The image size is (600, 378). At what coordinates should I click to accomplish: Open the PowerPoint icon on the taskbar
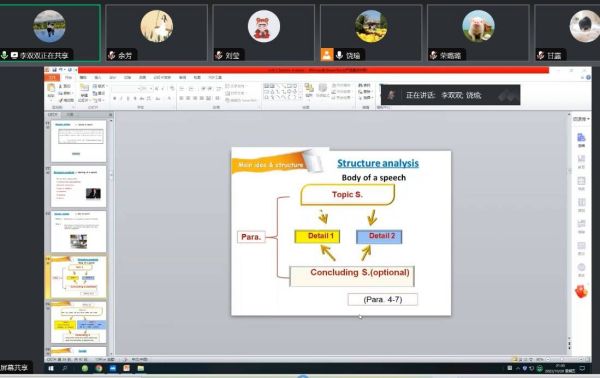pyautogui.click(x=127, y=368)
